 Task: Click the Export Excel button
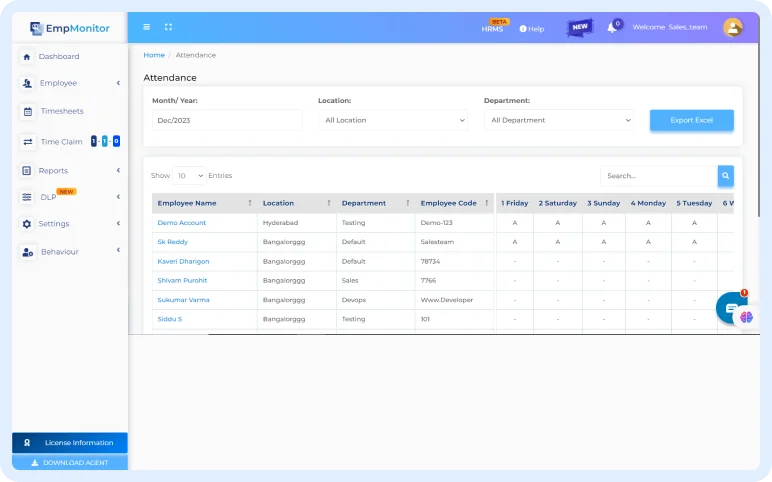[x=691, y=120]
